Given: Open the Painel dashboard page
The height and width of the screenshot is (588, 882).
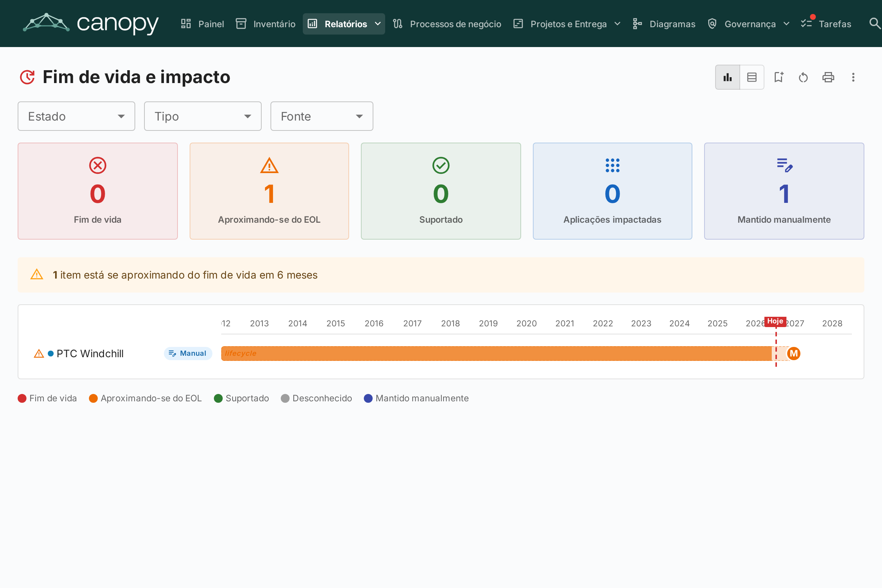Looking at the screenshot, I should click(x=202, y=24).
